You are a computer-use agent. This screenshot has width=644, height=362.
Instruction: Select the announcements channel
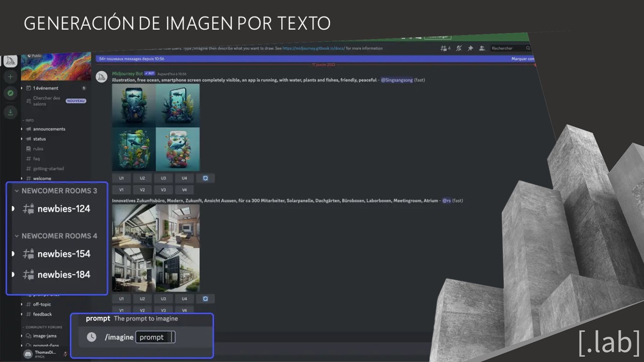click(49, 129)
